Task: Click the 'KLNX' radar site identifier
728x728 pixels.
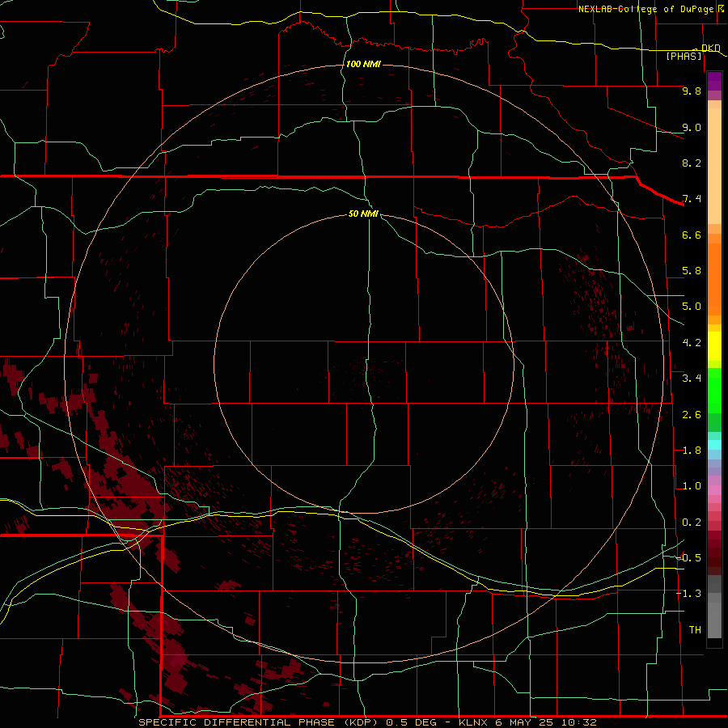Action: coord(473,722)
